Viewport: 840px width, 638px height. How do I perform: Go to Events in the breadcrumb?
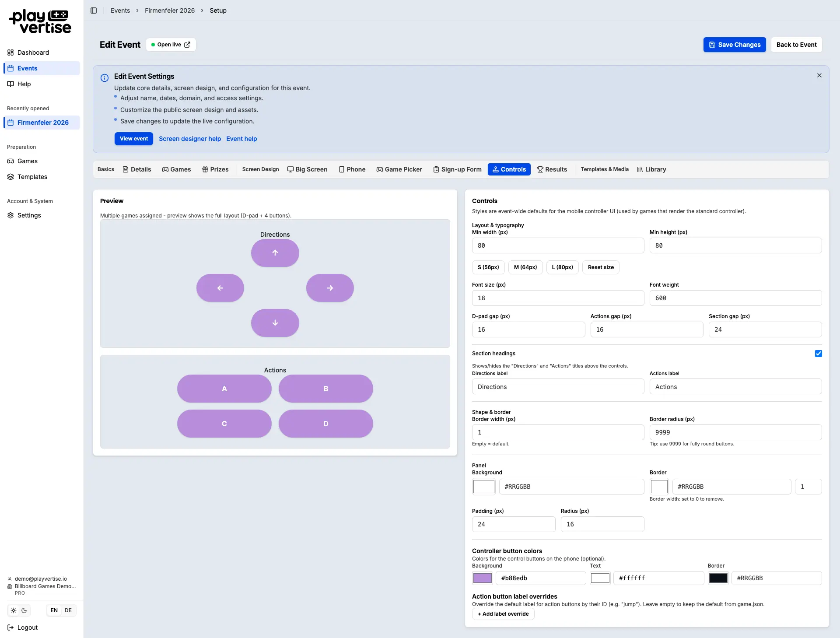click(x=120, y=11)
